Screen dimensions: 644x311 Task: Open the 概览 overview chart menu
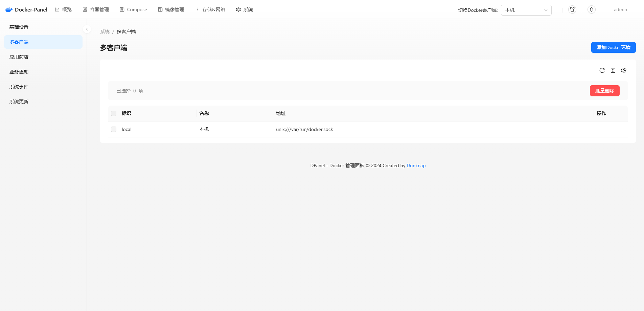[x=64, y=9]
